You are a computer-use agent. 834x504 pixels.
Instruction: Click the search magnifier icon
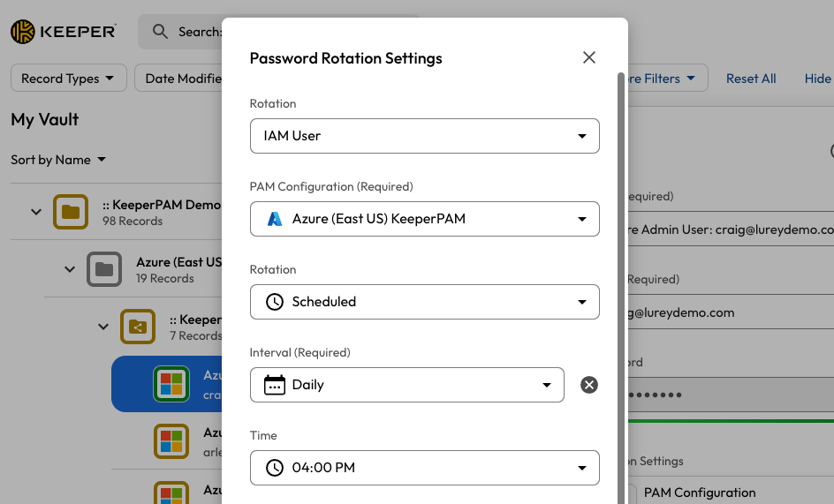coord(160,32)
